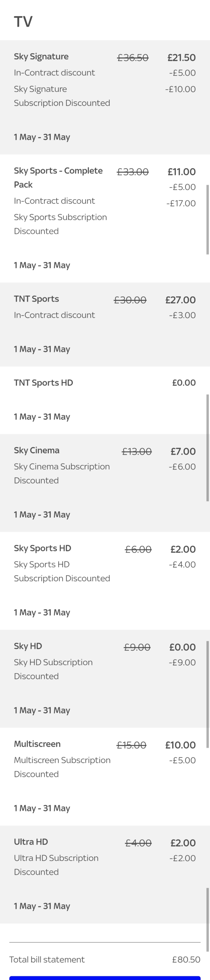Tap the £27.00 TNT Sports price
The width and height of the screenshot is (210, 980).
(181, 300)
